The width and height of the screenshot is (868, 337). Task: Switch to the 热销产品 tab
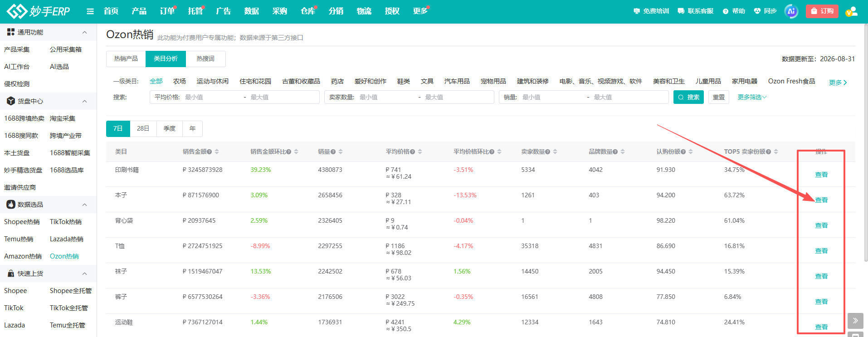[x=126, y=59]
